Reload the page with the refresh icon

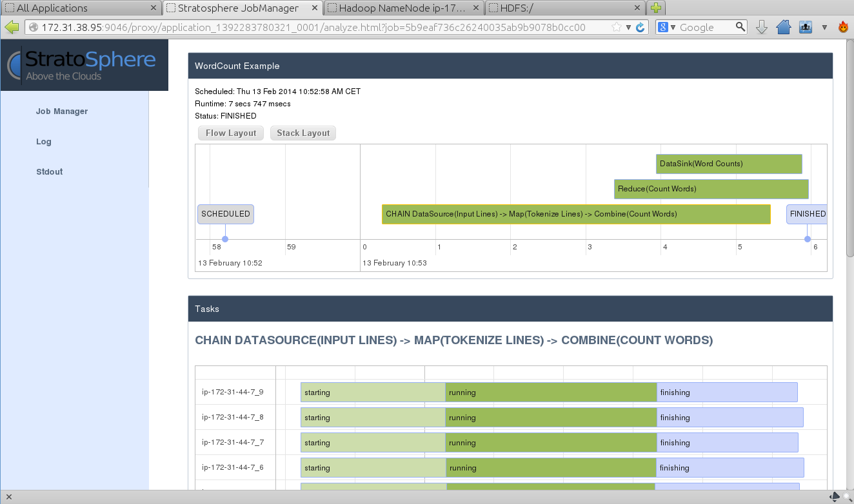click(640, 27)
